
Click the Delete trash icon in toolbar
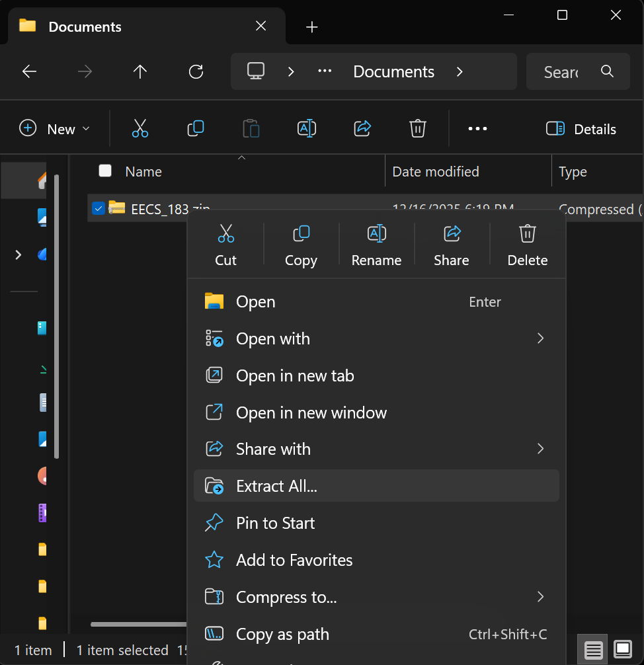(x=418, y=128)
